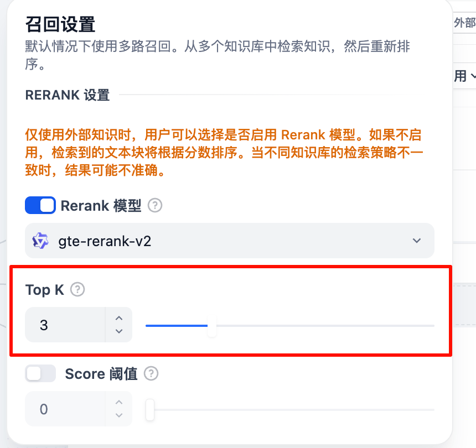Viewport: 476px width, 448px height.
Task: Click the Score 阈值 down stepper arrow
Action: point(118,415)
